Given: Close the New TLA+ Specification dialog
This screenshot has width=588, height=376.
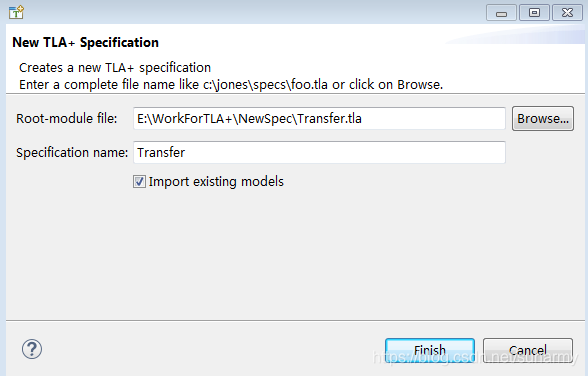Looking at the screenshot, I should [567, 13].
